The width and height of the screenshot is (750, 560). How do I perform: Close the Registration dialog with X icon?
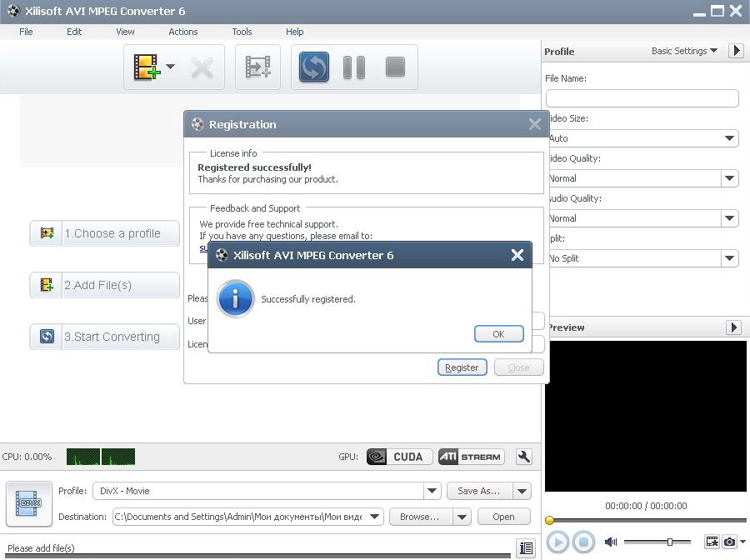point(535,124)
